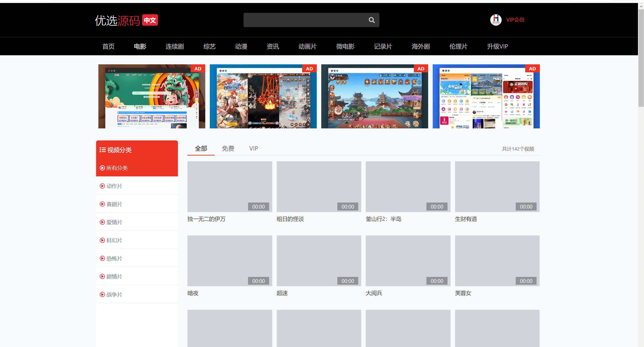Screen dimensions: 644x347
Task: Toggle to VIP content tab
Action: tap(254, 148)
